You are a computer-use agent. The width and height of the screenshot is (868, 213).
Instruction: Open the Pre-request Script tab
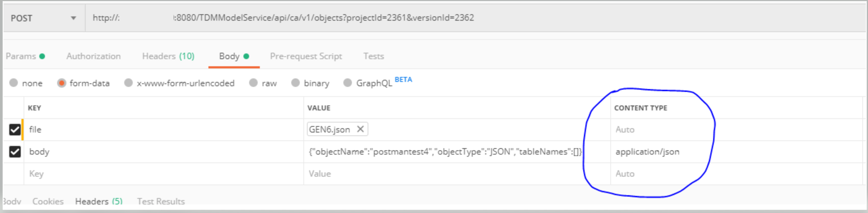(x=306, y=56)
